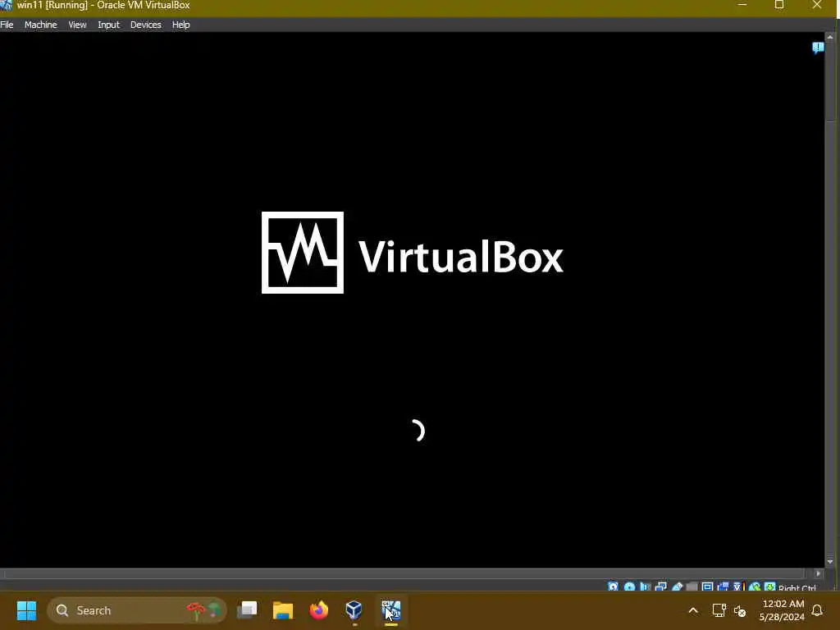The image size is (840, 630).
Task: Open Task View from the taskbar
Action: [x=247, y=610]
